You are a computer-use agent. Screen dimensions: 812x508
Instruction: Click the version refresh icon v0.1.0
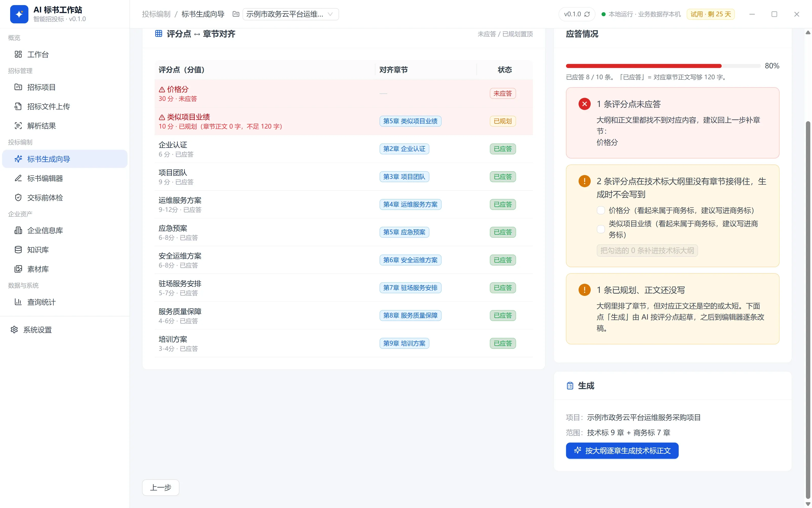[x=587, y=14]
